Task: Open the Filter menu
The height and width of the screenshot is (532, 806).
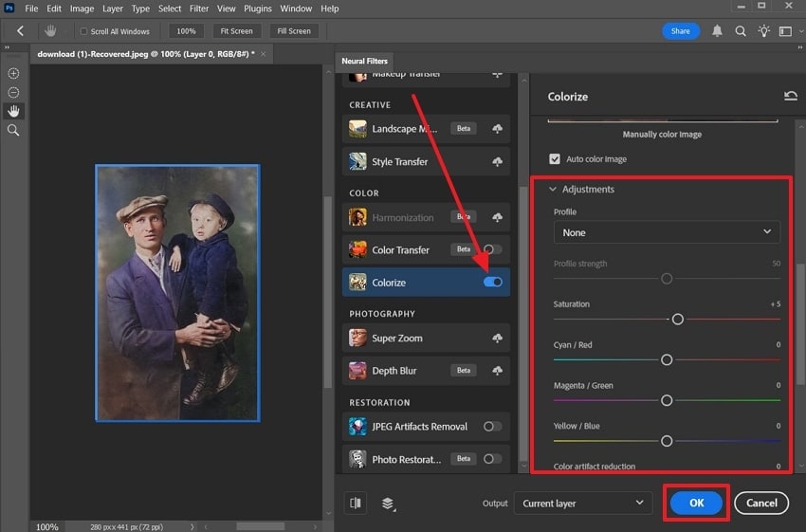Action: [x=198, y=9]
